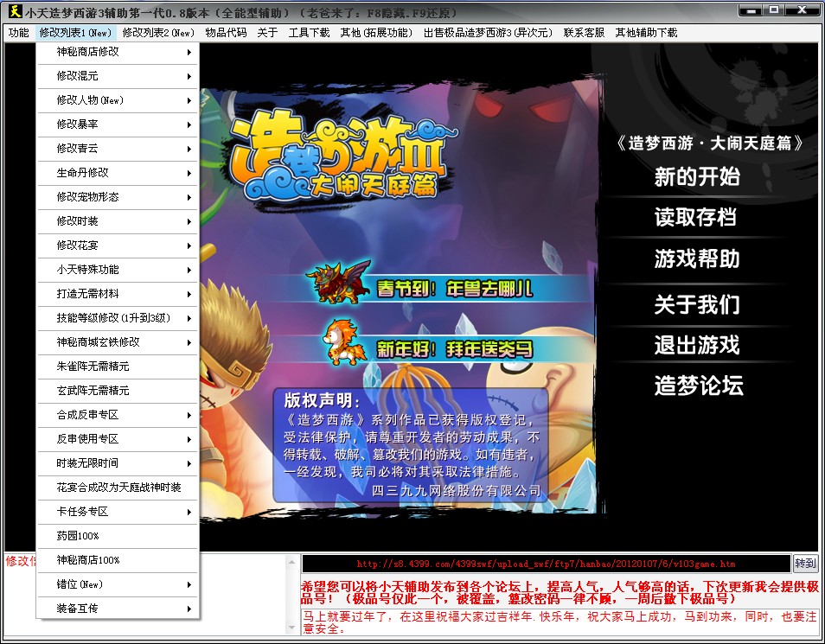Click 退出游戏 to quit the game

tap(697, 345)
